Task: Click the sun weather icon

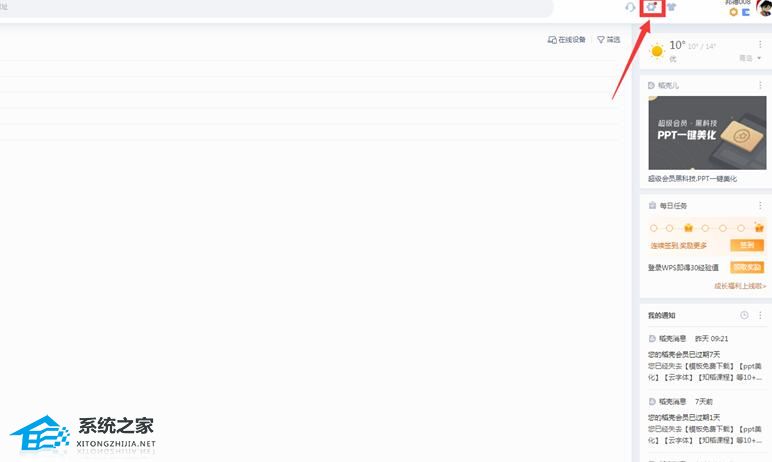Action: (x=657, y=51)
